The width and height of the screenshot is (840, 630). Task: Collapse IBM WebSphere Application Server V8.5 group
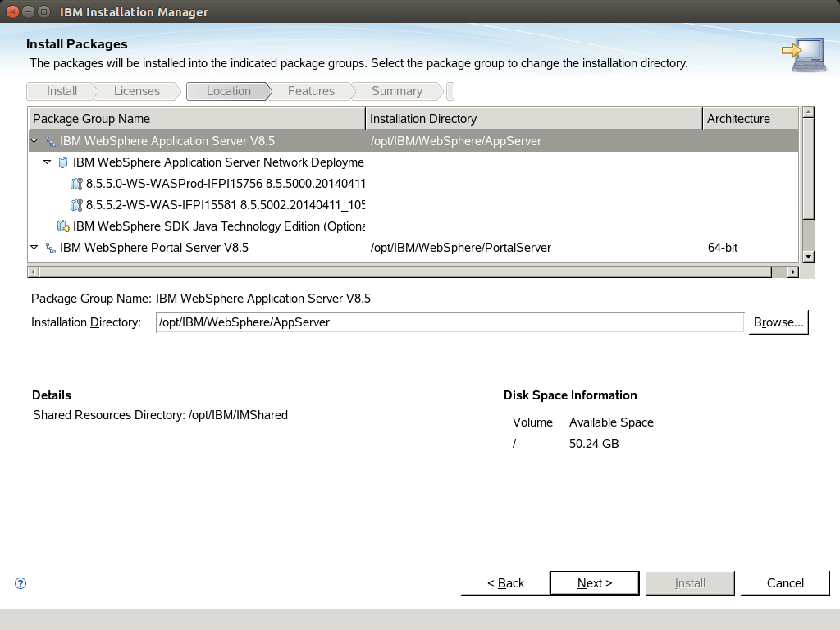(34, 141)
